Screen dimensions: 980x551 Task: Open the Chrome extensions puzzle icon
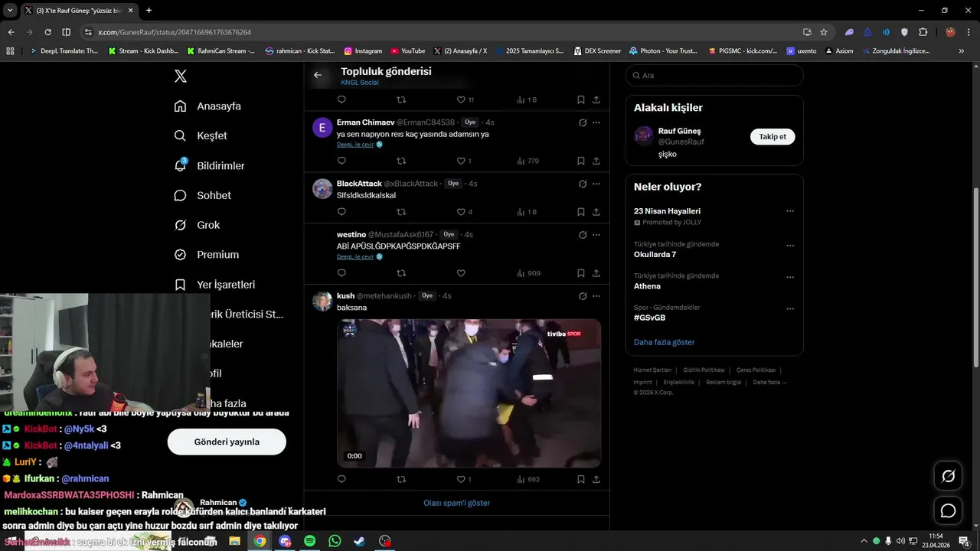tap(923, 32)
